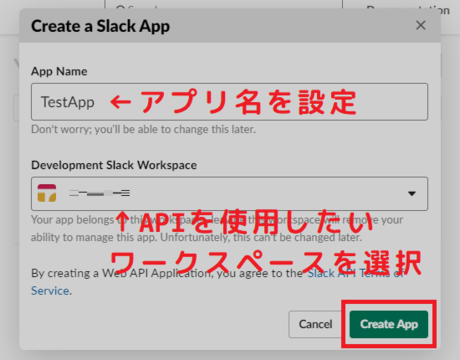460x360 pixels.
Task: Click the 'App Name' label
Action: pyautogui.click(x=59, y=71)
